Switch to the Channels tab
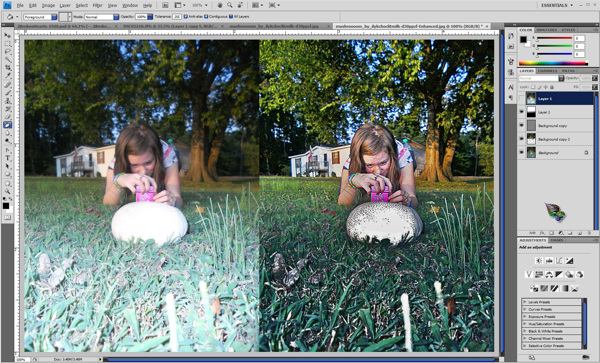The image size is (600, 363). [547, 71]
